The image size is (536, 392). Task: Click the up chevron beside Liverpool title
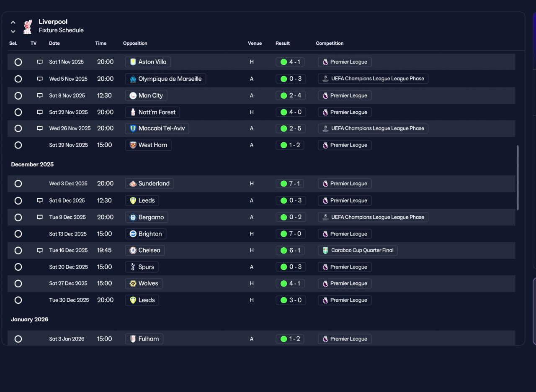coord(13,23)
